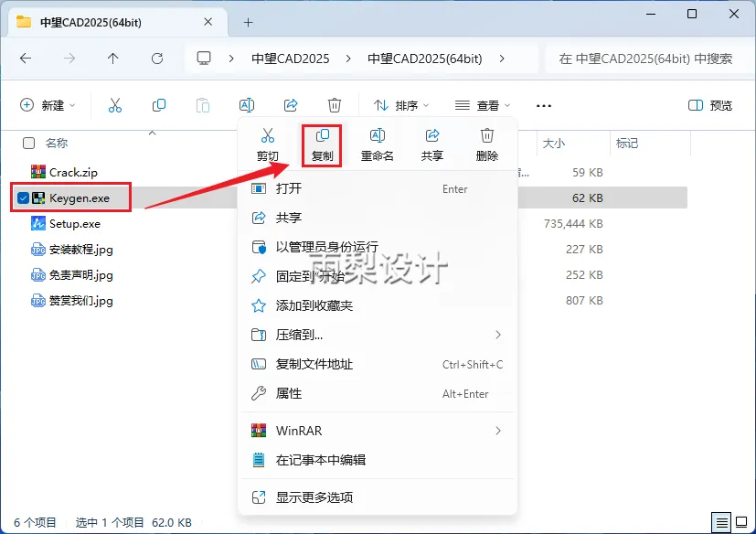756x534 pixels.
Task: Click the Copy icon in the toolbar
Action: click(x=159, y=105)
